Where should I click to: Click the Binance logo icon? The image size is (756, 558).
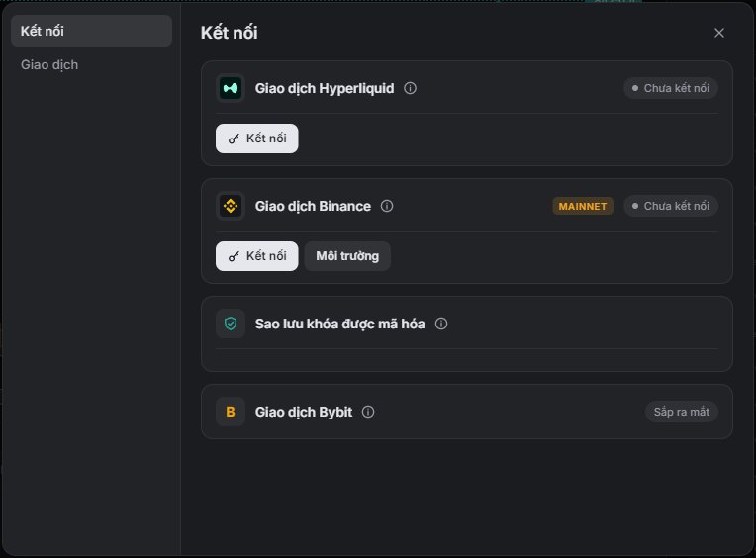tap(231, 206)
